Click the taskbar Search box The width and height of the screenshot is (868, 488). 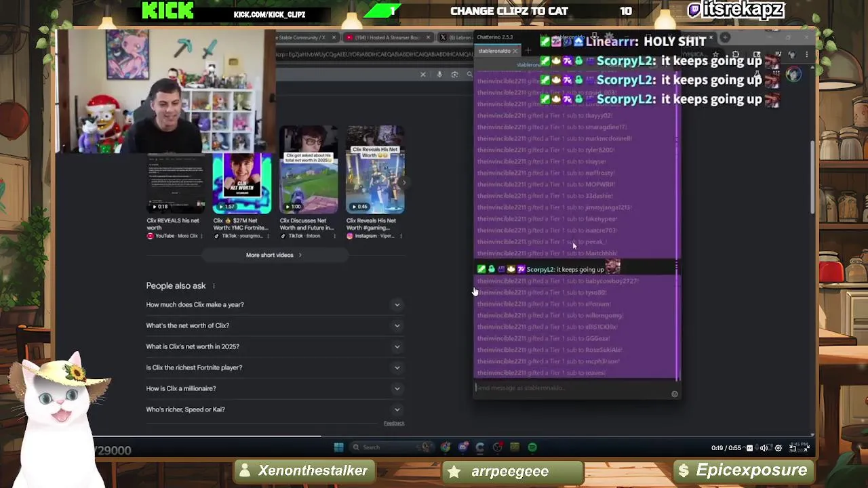[391, 447]
